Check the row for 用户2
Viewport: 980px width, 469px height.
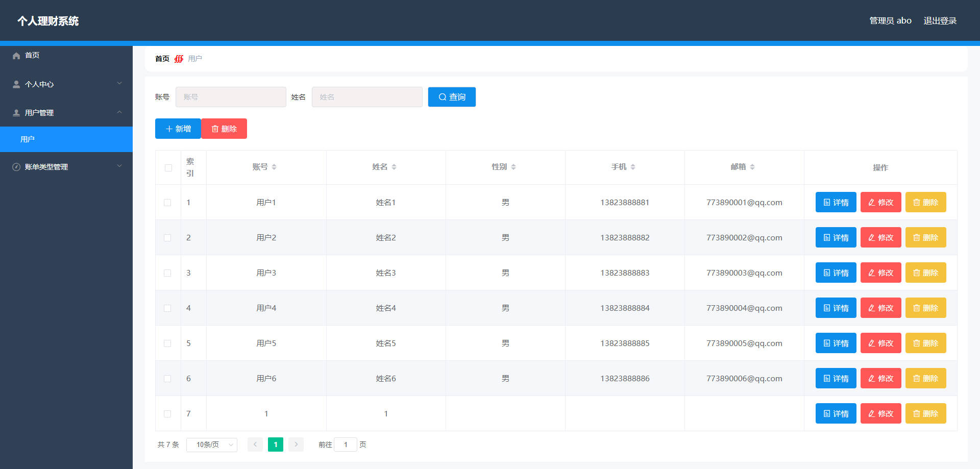167,238
